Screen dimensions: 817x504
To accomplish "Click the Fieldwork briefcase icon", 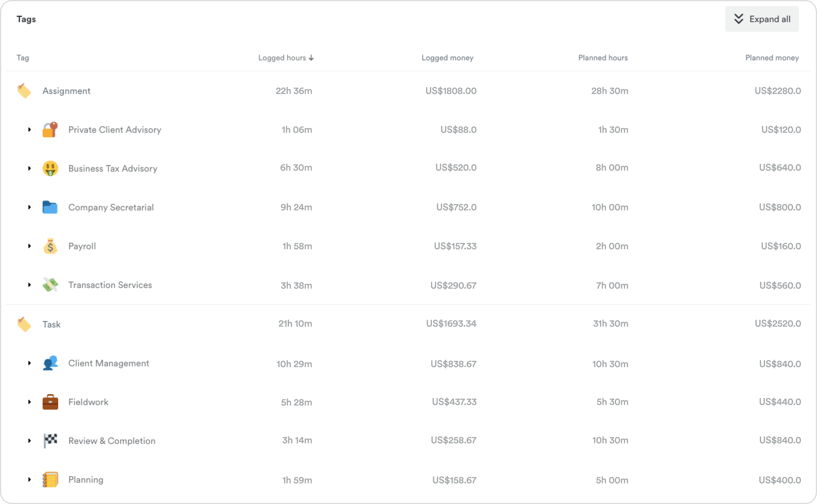I will pyautogui.click(x=50, y=402).
